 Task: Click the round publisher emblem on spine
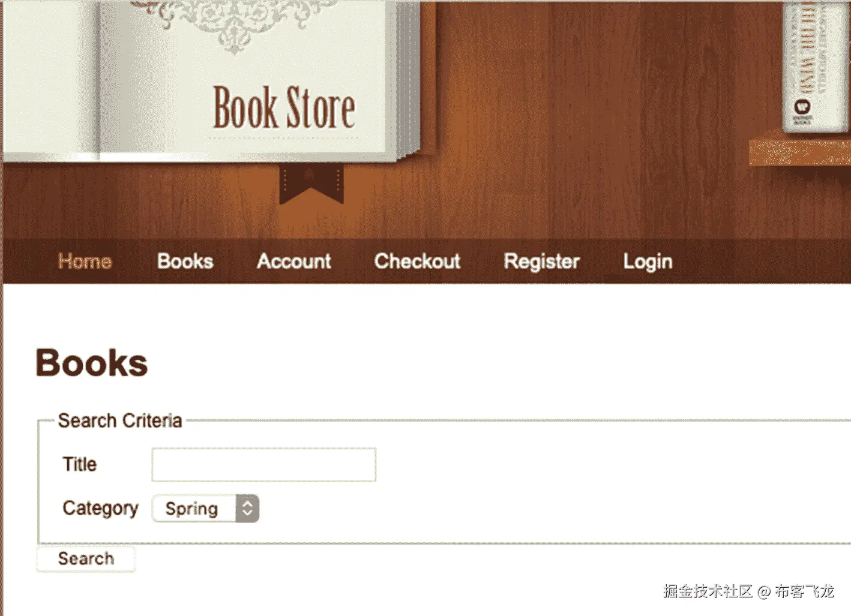[802, 107]
